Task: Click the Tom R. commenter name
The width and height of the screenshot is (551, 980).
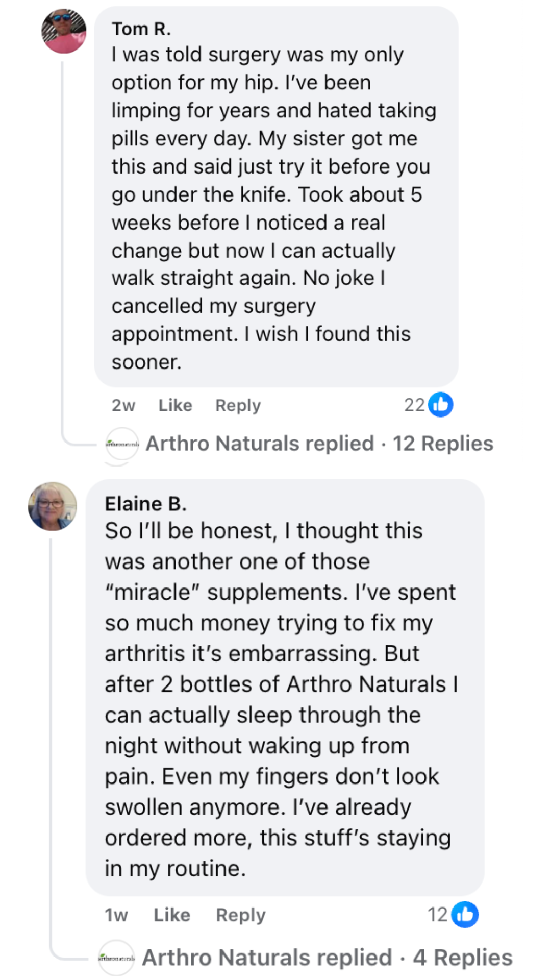Action: (141, 29)
